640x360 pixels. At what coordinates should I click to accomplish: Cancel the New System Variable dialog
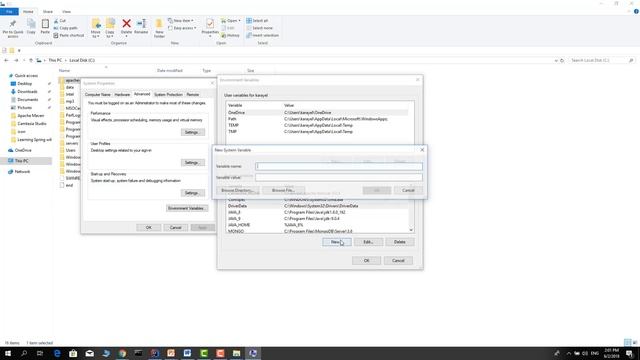coord(408,191)
